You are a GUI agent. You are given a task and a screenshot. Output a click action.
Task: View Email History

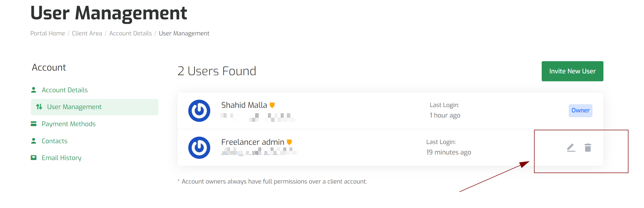tap(61, 158)
